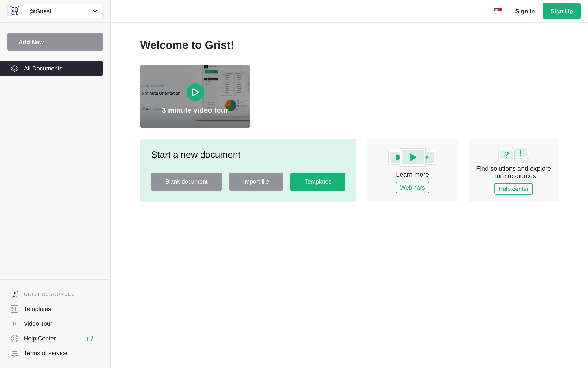588x368 pixels.
Task: Click the green Sign Up button
Action: 561,11
